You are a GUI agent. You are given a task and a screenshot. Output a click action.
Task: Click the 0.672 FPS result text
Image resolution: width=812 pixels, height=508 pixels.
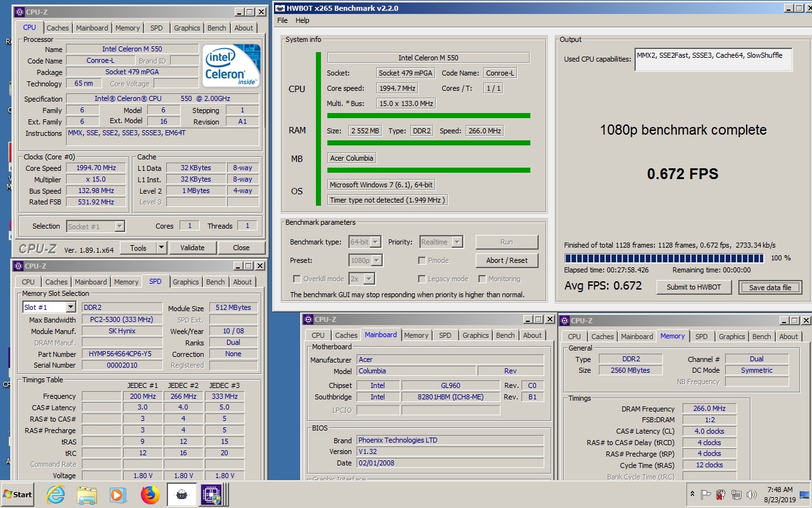pos(683,174)
